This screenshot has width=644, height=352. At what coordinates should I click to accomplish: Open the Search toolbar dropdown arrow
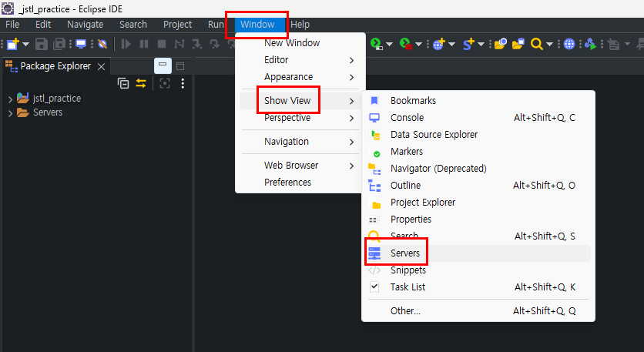[x=549, y=44]
